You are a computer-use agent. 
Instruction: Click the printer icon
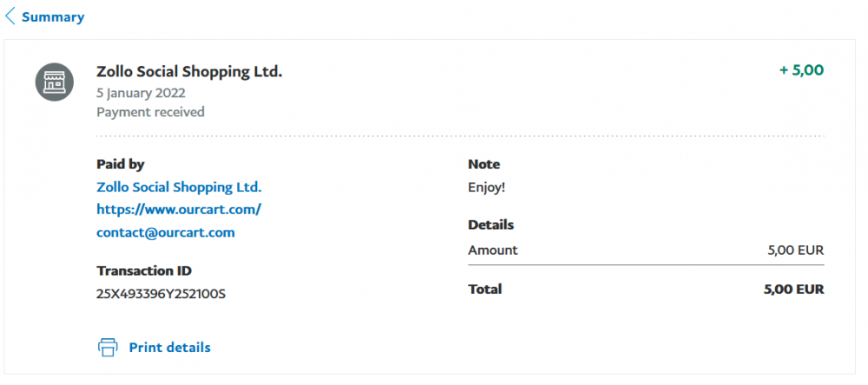coord(108,348)
